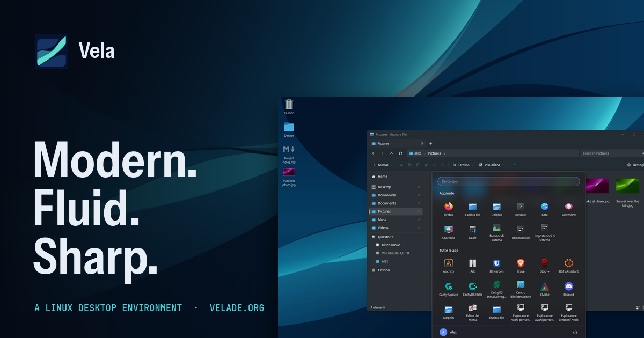Open Konsole from the start menu
Viewport: 644px width, 338px height.
click(521, 209)
